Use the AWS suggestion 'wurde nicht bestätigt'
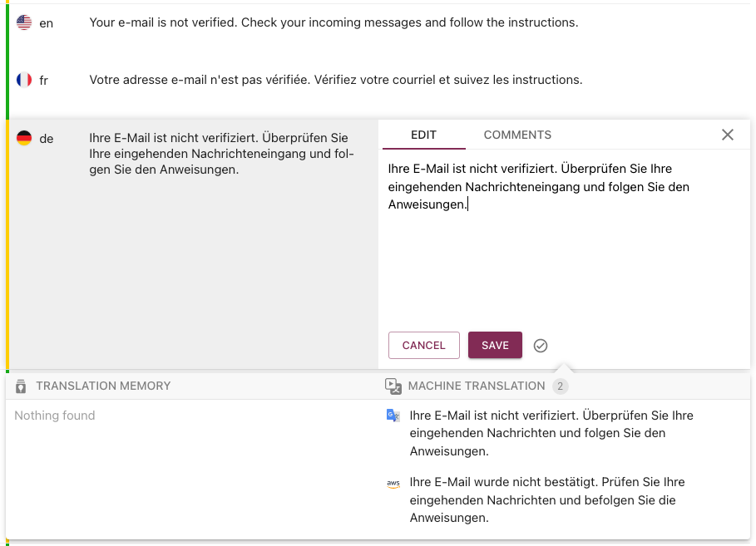Screen dimensions: 756x546 [x=546, y=499]
